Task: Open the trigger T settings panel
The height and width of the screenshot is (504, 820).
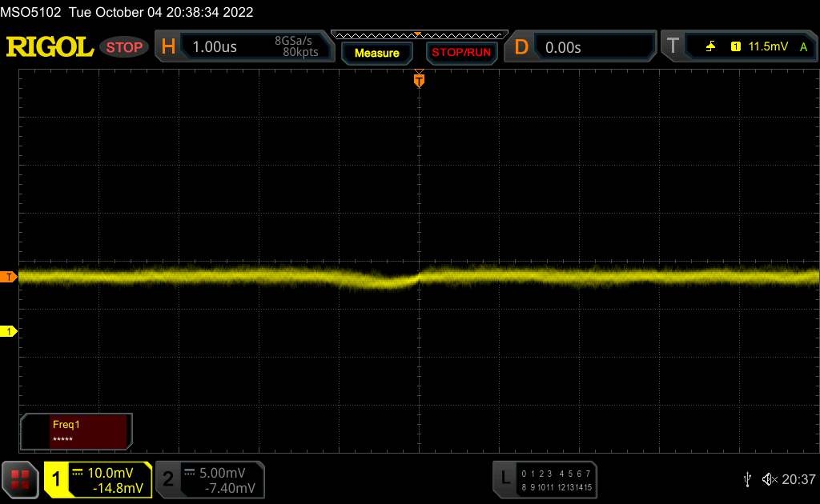Action: pyautogui.click(x=739, y=46)
